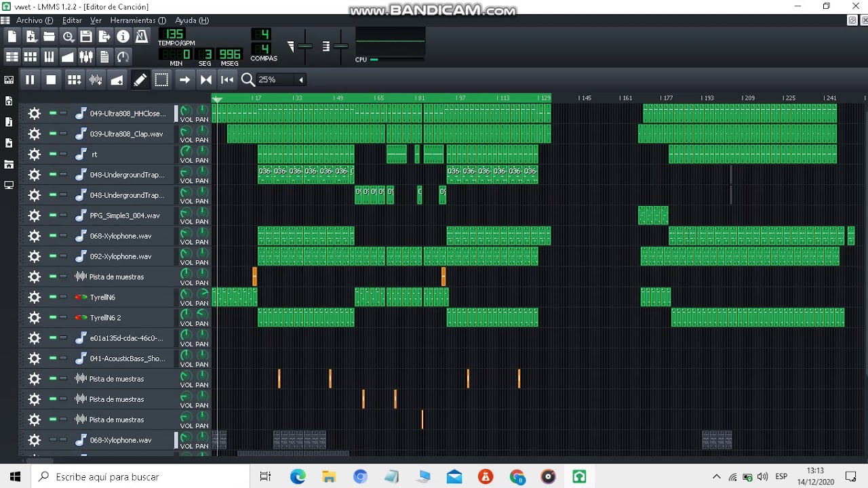Screen dimensions: 868x488
Task: Show the Automation Editor
Action: (68, 57)
